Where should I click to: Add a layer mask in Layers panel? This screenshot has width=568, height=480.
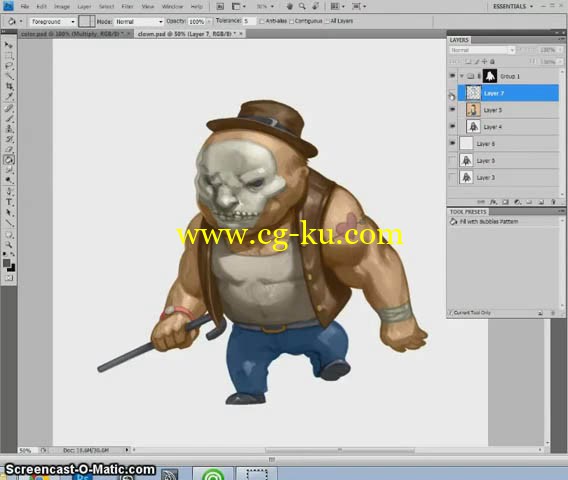point(505,202)
